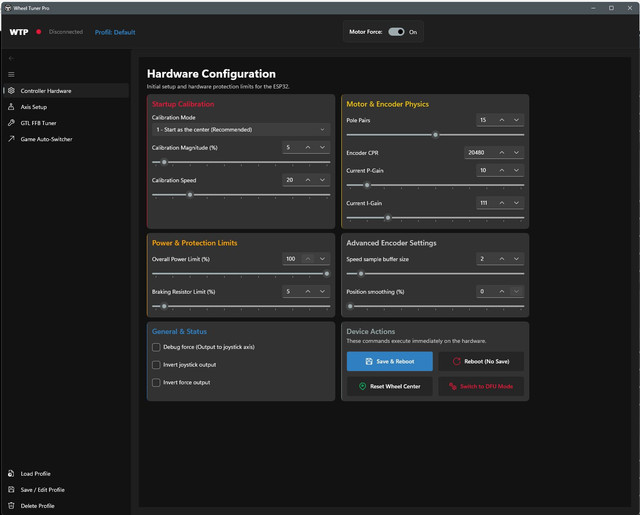
Task: Click the Game Auto-Switcher arrow icon
Action: click(x=11, y=139)
